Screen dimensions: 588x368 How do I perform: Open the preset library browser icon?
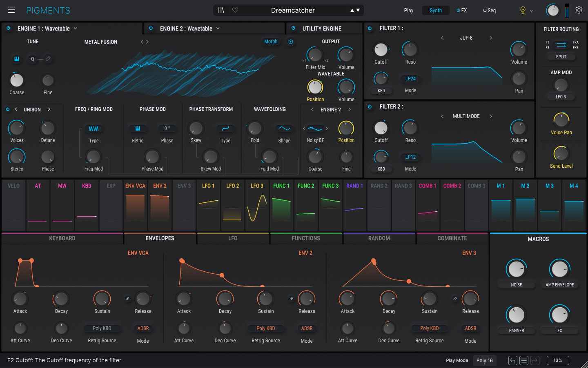(x=221, y=10)
